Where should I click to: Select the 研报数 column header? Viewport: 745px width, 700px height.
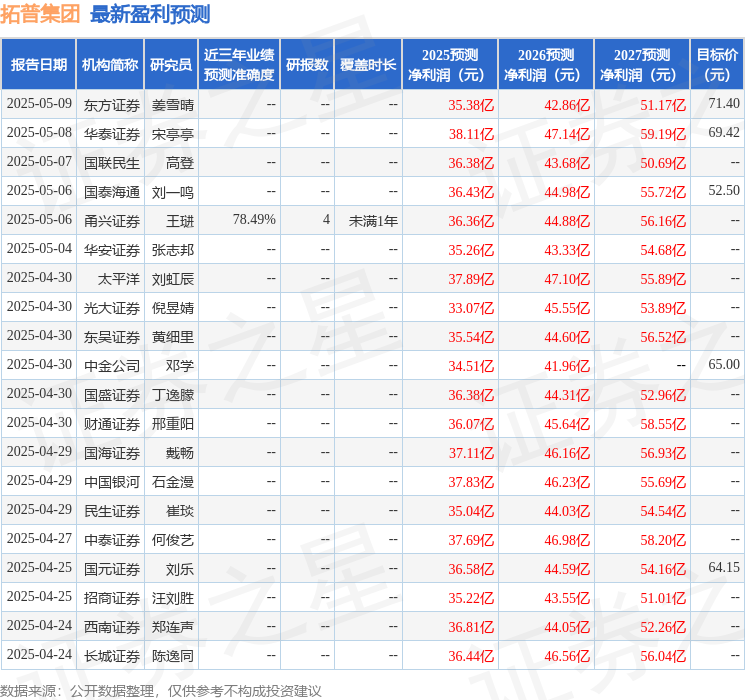[x=307, y=65]
